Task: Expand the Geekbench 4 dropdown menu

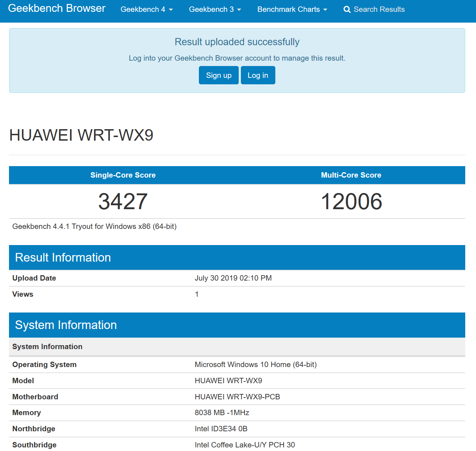Action: pos(146,9)
